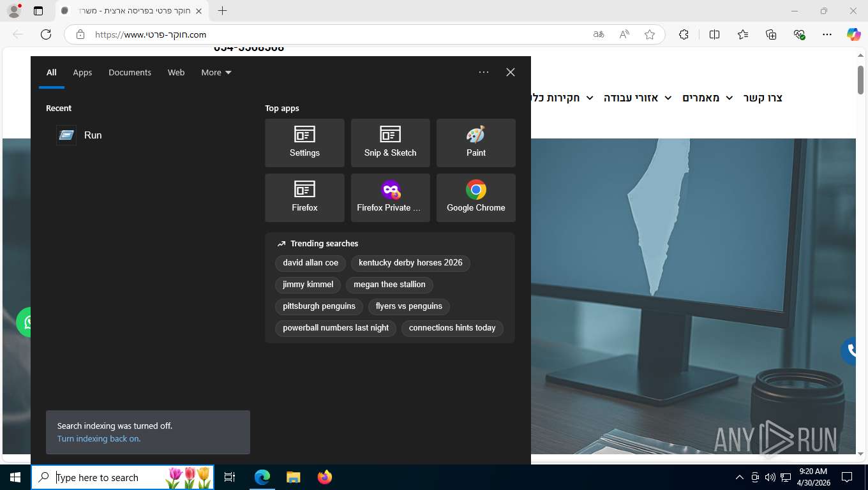Open Edge extensions icon
The height and width of the screenshot is (490, 868).
(x=684, y=34)
